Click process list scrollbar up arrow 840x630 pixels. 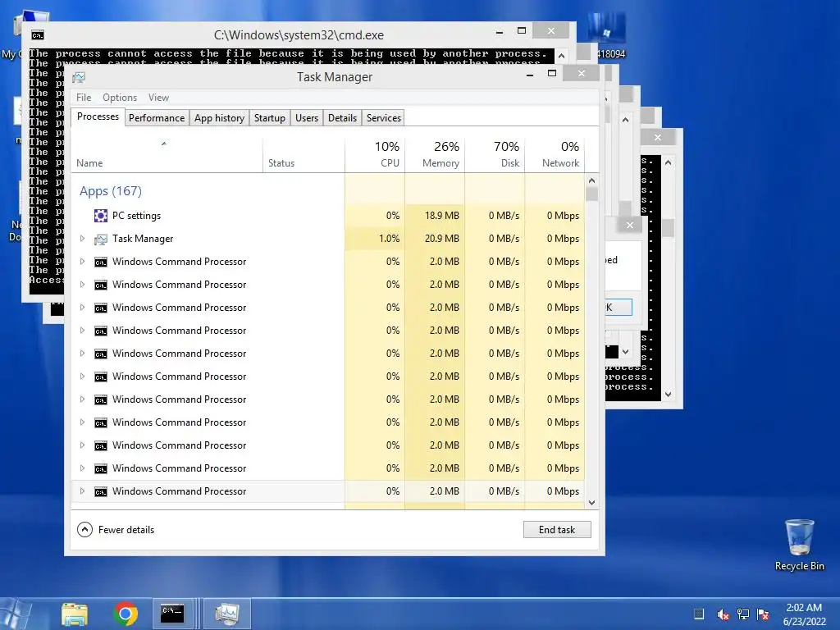click(592, 180)
